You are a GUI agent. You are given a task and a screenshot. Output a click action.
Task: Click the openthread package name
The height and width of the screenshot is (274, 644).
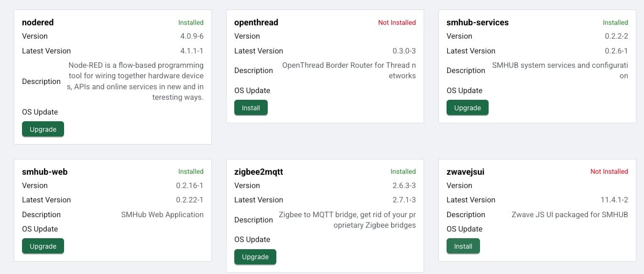pos(256,22)
